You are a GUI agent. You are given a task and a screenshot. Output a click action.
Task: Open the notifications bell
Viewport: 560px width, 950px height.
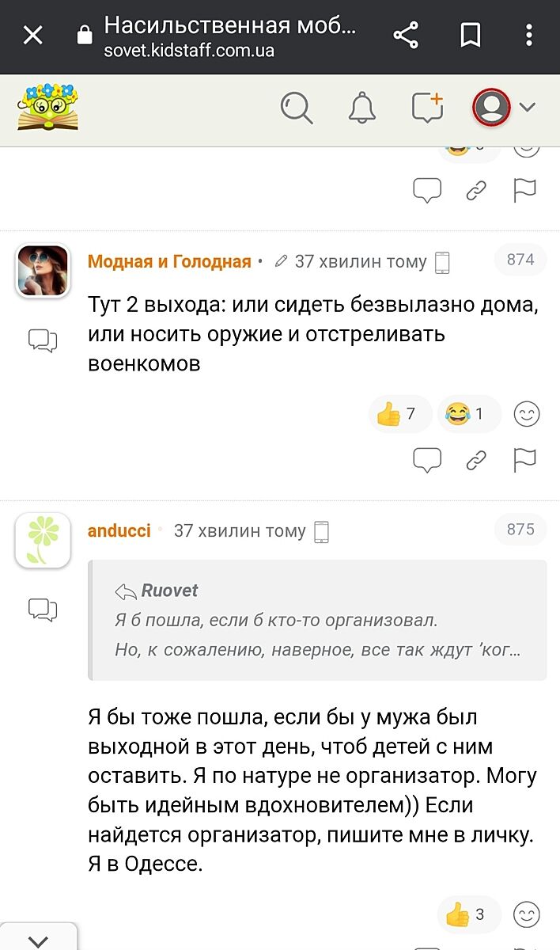click(x=362, y=108)
